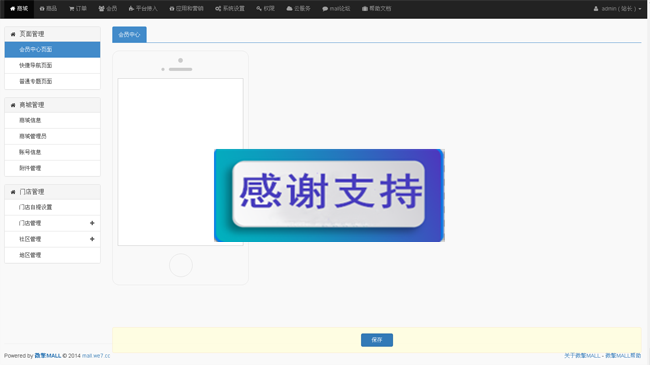Screen dimensions: 650x365
Task: Collapse the 商城管理 sidebar panel header
Action: [x=52, y=105]
